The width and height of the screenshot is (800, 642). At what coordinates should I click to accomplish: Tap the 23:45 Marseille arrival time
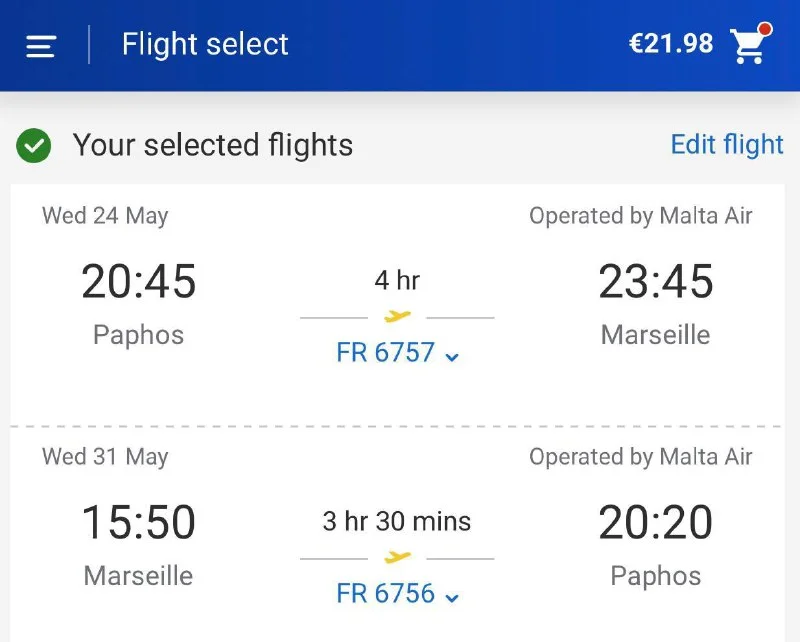point(656,282)
